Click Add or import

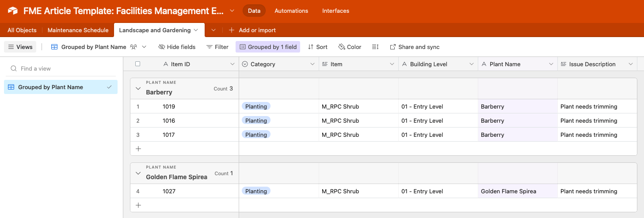[x=252, y=30]
